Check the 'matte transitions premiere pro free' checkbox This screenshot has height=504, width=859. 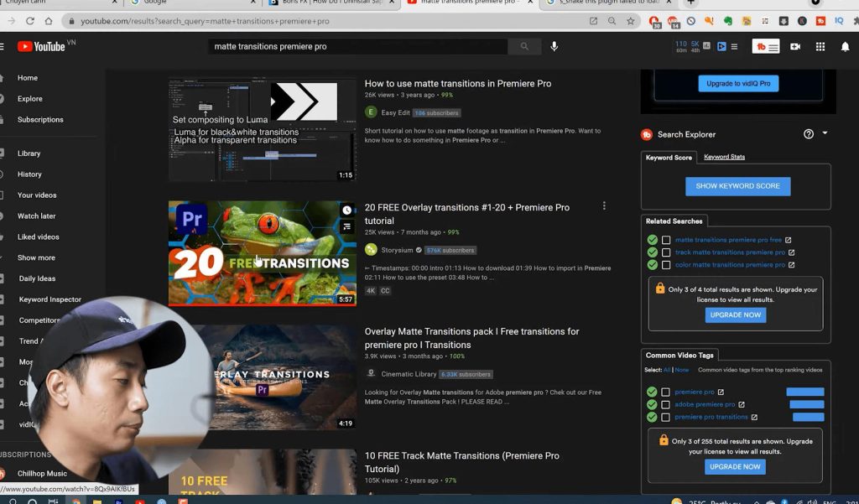(x=666, y=240)
